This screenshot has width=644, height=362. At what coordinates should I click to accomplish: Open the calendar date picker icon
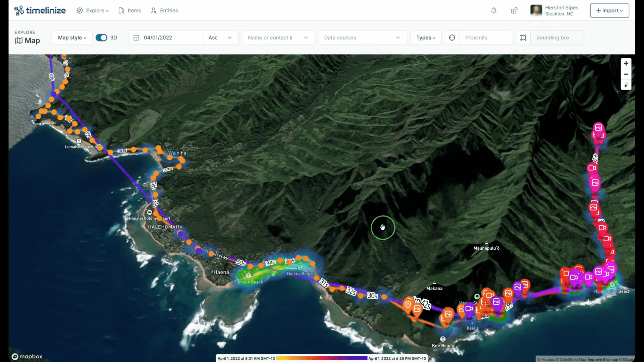click(x=136, y=38)
